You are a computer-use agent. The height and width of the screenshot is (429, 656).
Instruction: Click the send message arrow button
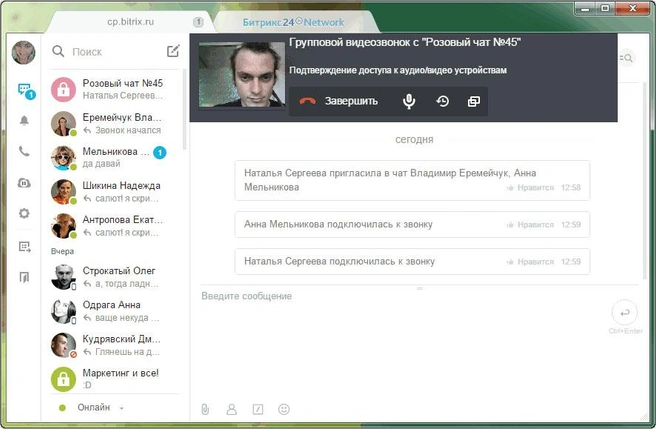pos(625,313)
